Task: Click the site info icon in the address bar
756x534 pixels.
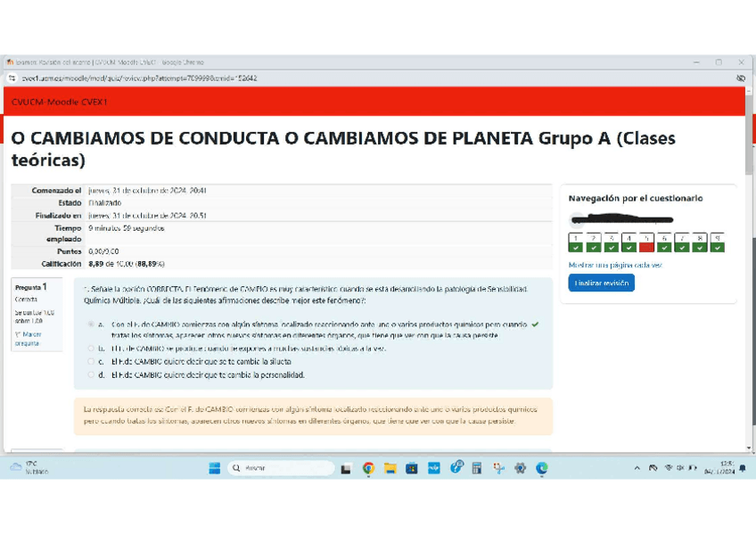Action: [x=12, y=78]
